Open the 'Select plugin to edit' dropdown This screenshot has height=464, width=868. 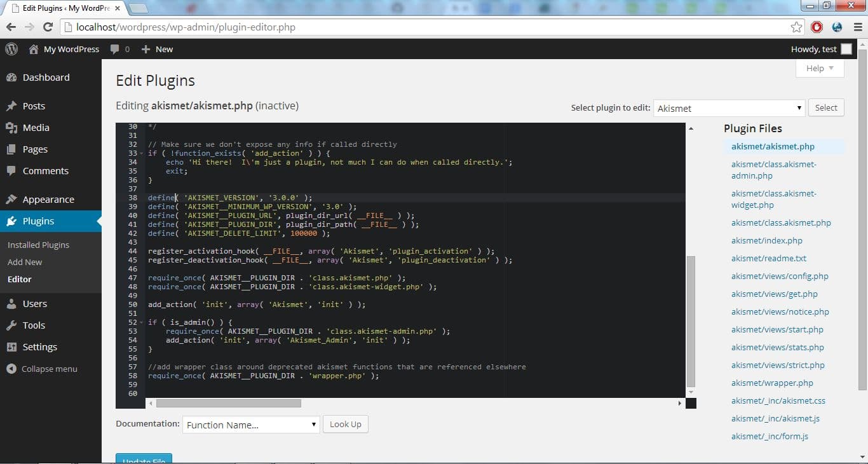click(x=728, y=108)
